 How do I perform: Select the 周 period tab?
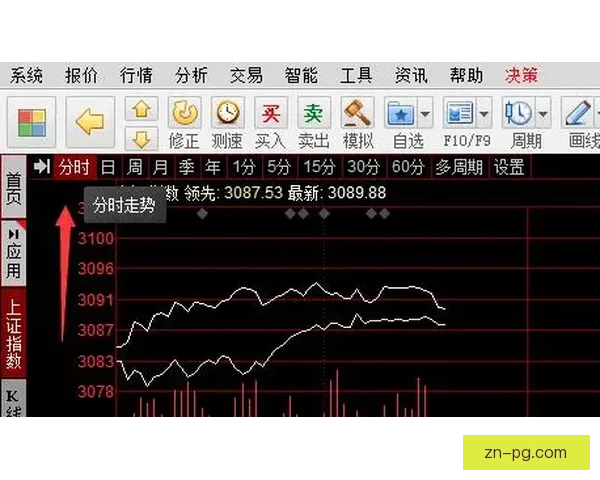pyautogui.click(x=134, y=167)
